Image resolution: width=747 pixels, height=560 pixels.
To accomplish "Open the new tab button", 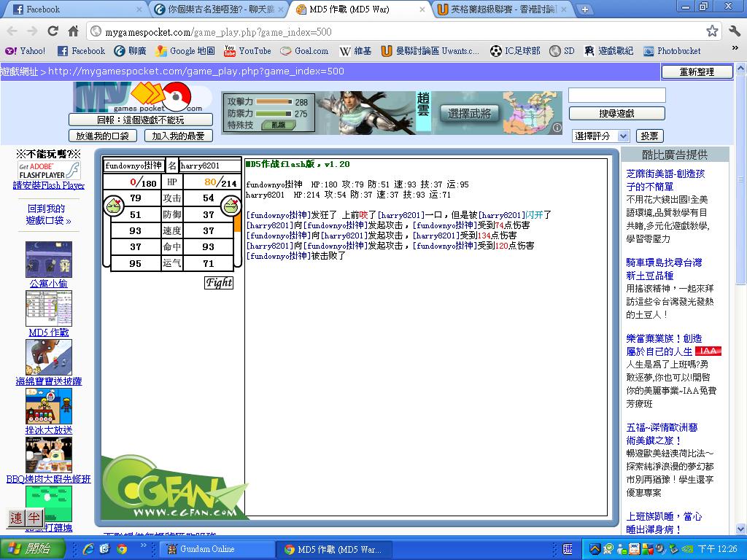I will click(x=584, y=9).
